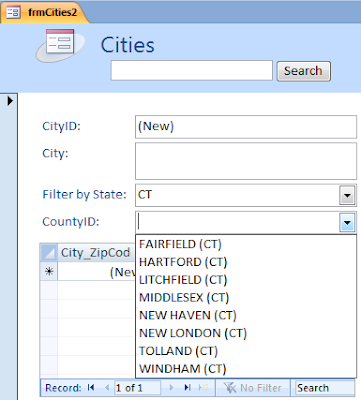Click the current record number box

pos(137,388)
